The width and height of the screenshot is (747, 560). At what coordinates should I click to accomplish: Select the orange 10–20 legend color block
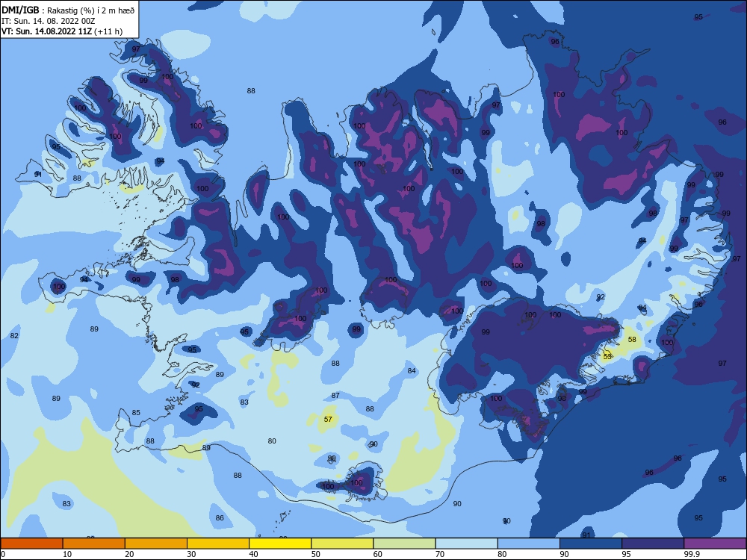[x=94, y=544]
